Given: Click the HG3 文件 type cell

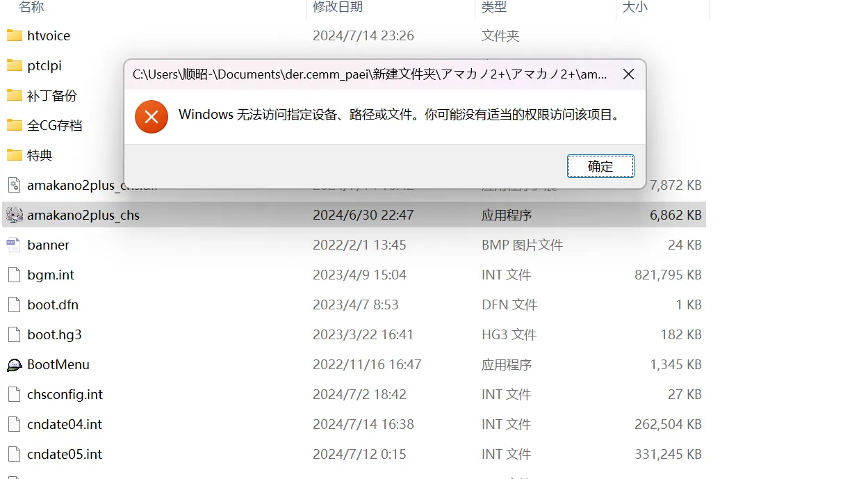Looking at the screenshot, I should pos(509,334).
